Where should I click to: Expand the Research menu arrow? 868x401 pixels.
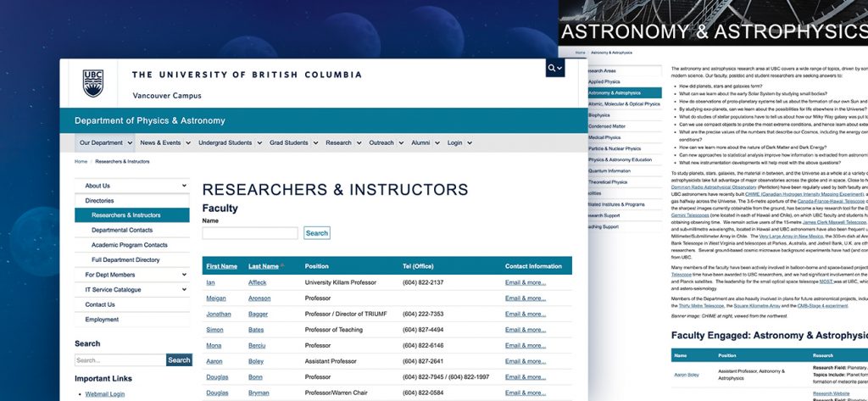click(359, 143)
